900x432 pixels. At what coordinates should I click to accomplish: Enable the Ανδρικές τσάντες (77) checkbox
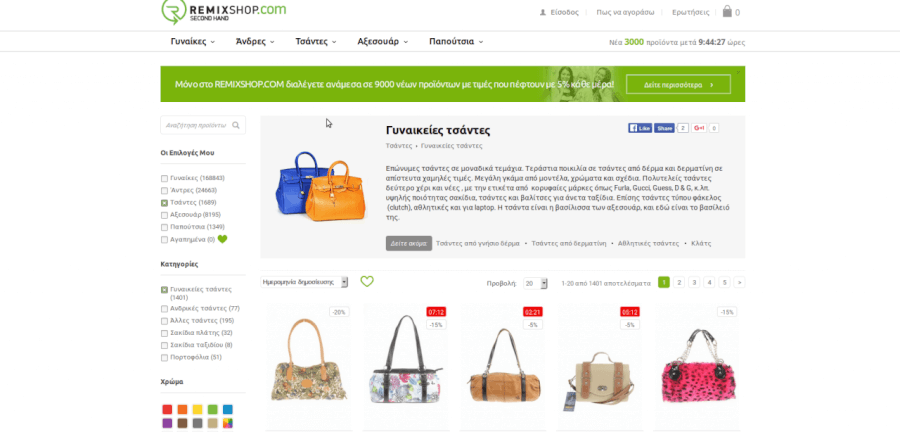165,309
